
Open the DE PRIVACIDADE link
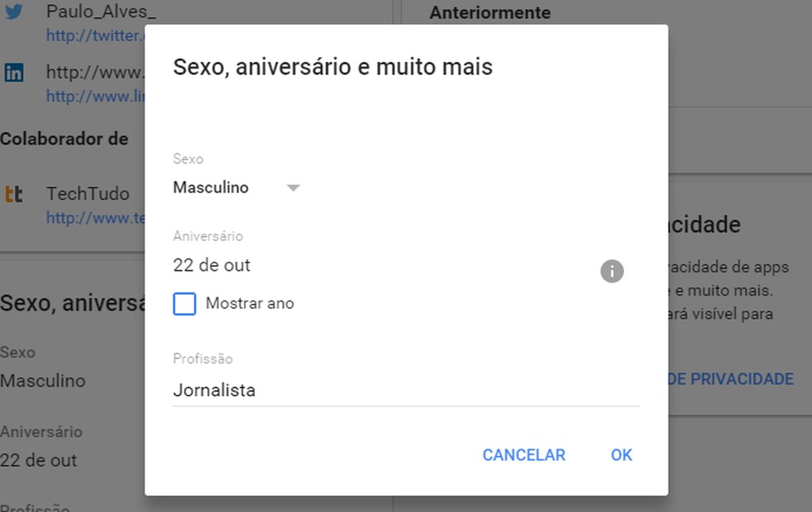731,378
